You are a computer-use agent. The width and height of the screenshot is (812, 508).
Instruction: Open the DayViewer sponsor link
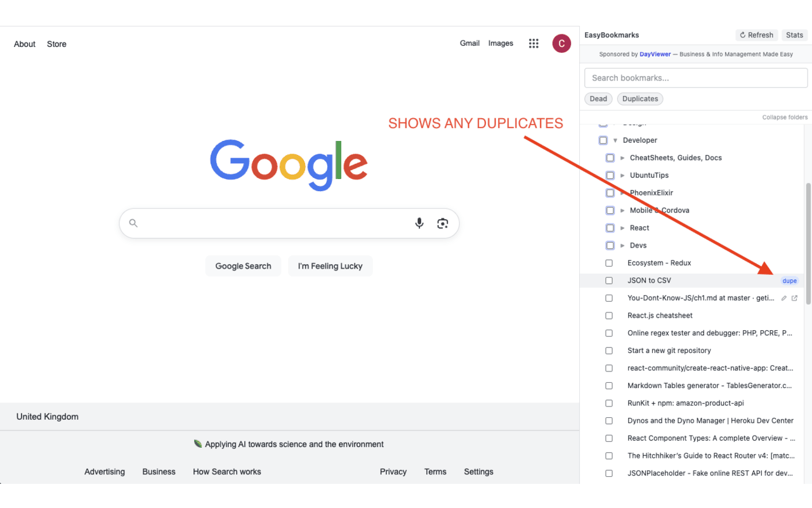pyautogui.click(x=655, y=55)
